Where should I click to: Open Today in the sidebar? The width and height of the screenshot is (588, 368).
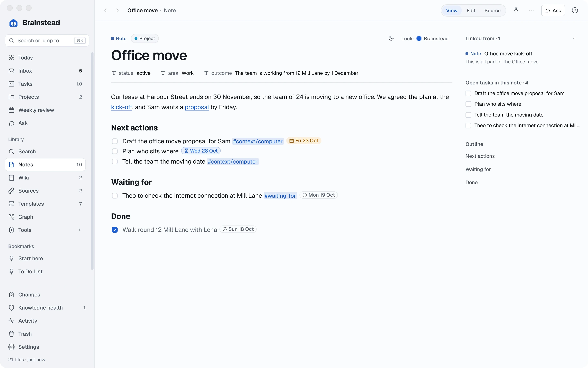pos(45,58)
